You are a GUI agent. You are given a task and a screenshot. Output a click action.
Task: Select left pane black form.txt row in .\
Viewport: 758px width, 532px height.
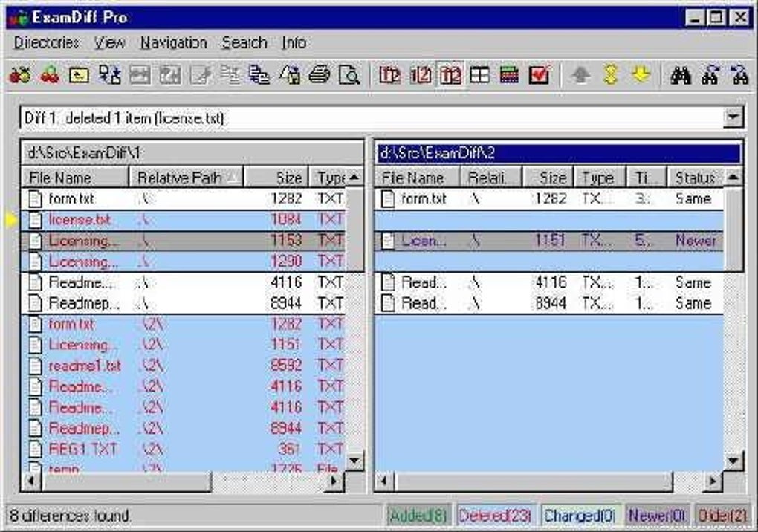coord(184,198)
